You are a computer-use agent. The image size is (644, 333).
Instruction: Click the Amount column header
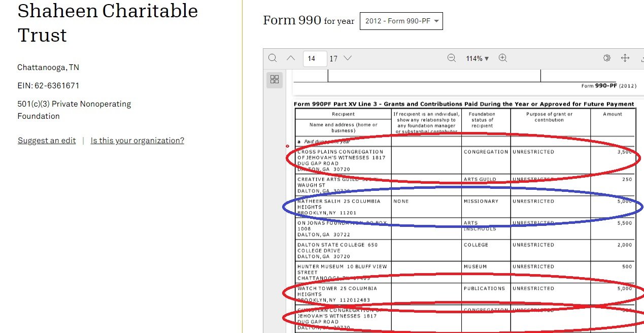click(x=613, y=114)
